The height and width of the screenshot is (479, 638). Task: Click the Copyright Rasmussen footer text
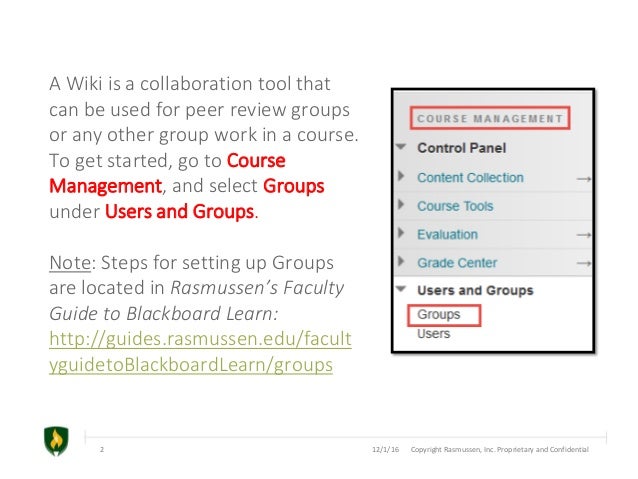pos(499,449)
